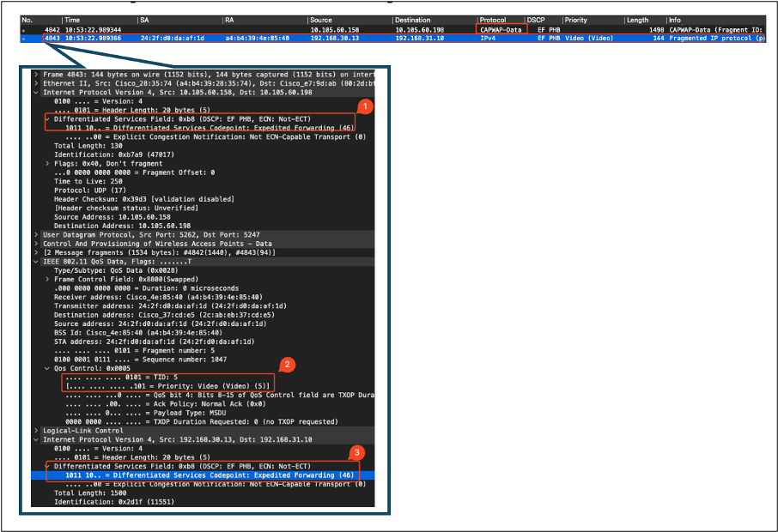Click Priority cell Video (Video) in packet list
Screen dimensions: 778x532
(589, 38)
